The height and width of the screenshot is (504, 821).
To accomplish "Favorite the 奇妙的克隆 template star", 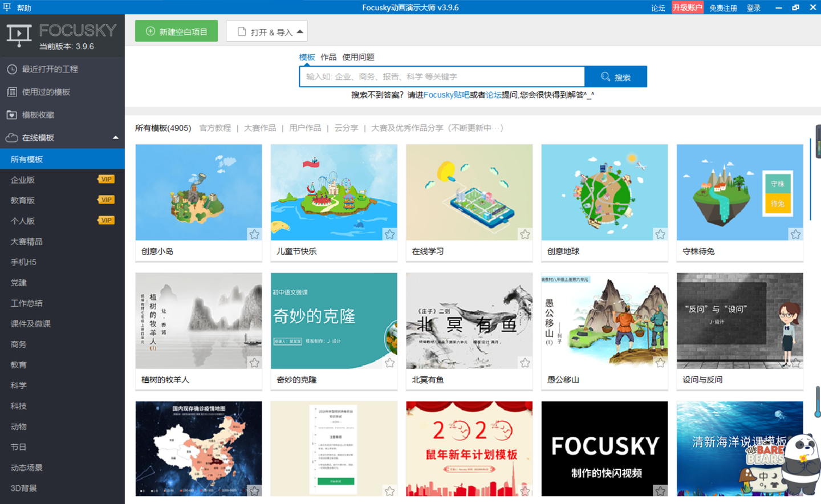I will (x=390, y=363).
